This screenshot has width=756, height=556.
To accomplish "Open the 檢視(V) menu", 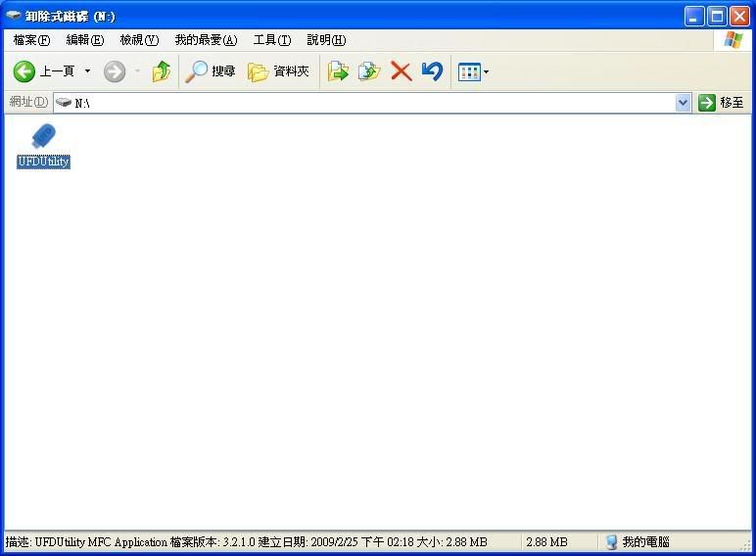I will click(138, 40).
